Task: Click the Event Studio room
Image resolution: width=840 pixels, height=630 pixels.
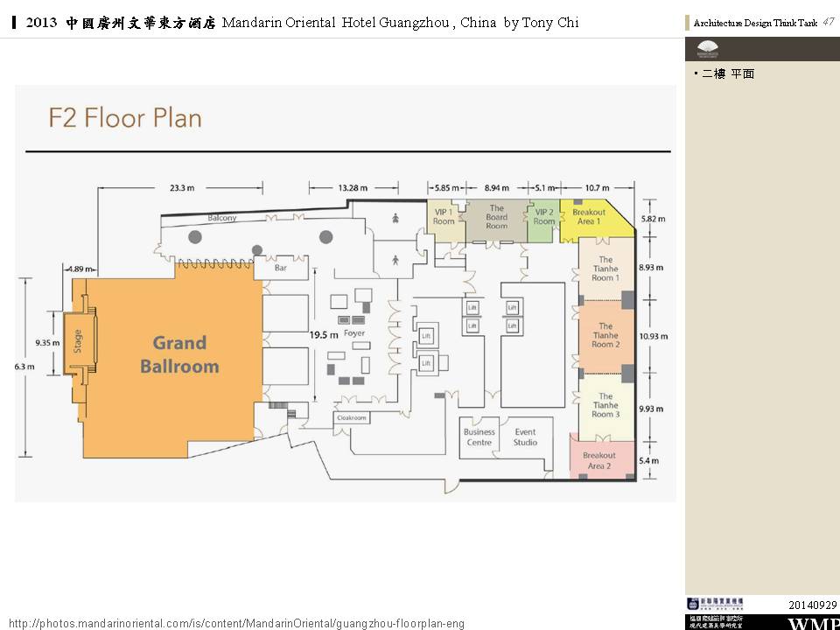Action: click(525, 437)
